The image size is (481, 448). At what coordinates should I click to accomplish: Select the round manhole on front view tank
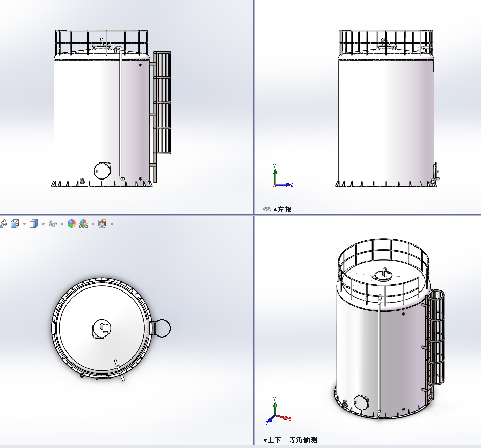coord(102,170)
